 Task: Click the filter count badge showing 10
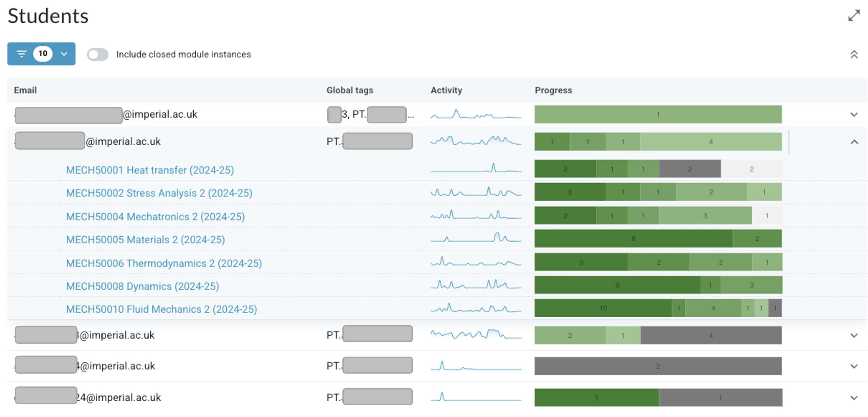pyautogui.click(x=42, y=53)
